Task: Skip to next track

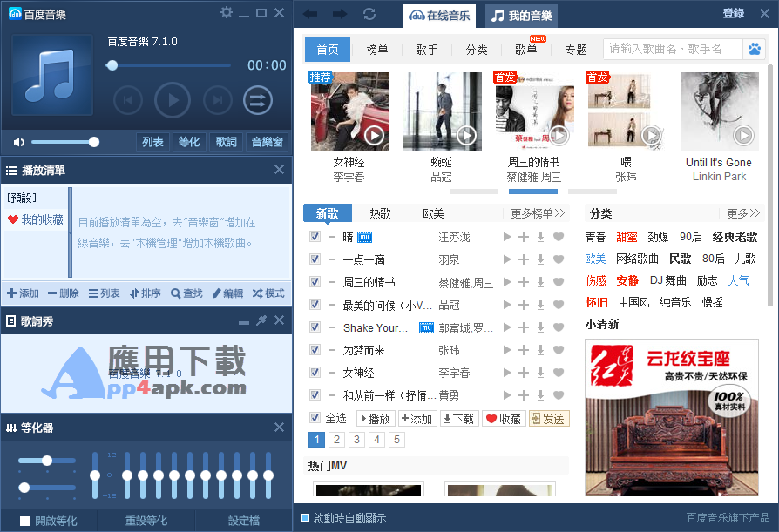Action: pyautogui.click(x=218, y=100)
